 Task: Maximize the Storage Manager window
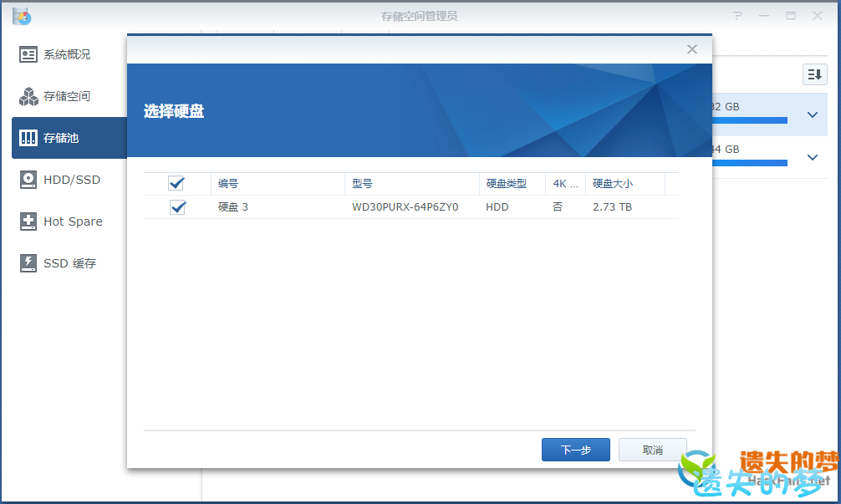pyautogui.click(x=791, y=16)
